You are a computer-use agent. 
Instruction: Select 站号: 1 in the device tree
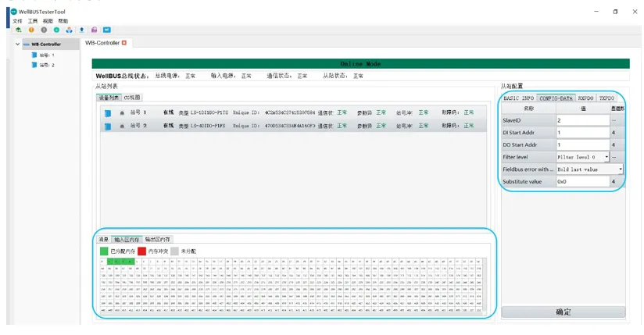(x=46, y=55)
